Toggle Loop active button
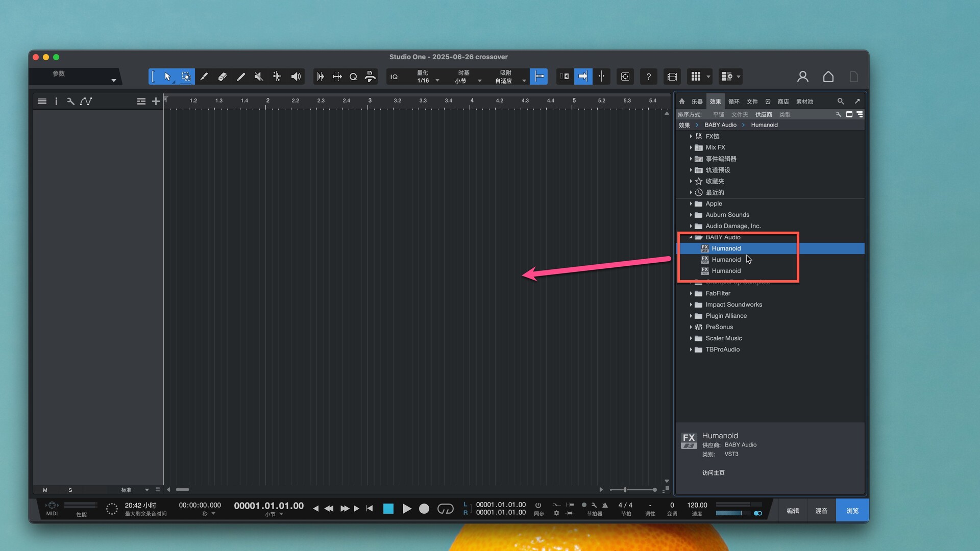 tap(445, 509)
